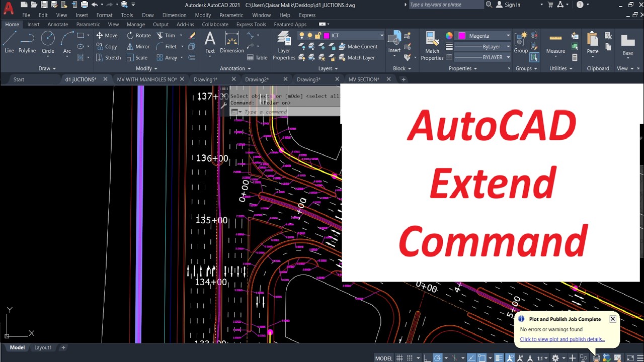644x362 pixels.
Task: Select the Circle tool
Action: point(48,42)
